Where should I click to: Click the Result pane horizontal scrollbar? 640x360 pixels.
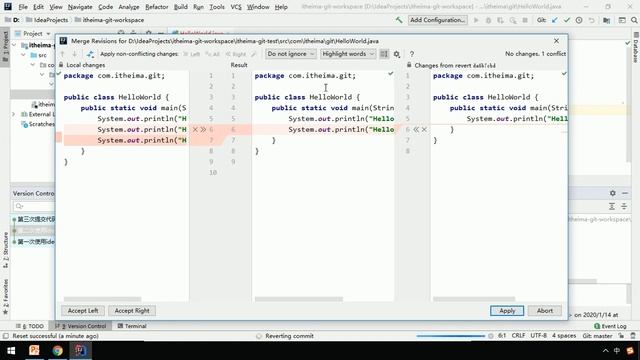(299, 299)
